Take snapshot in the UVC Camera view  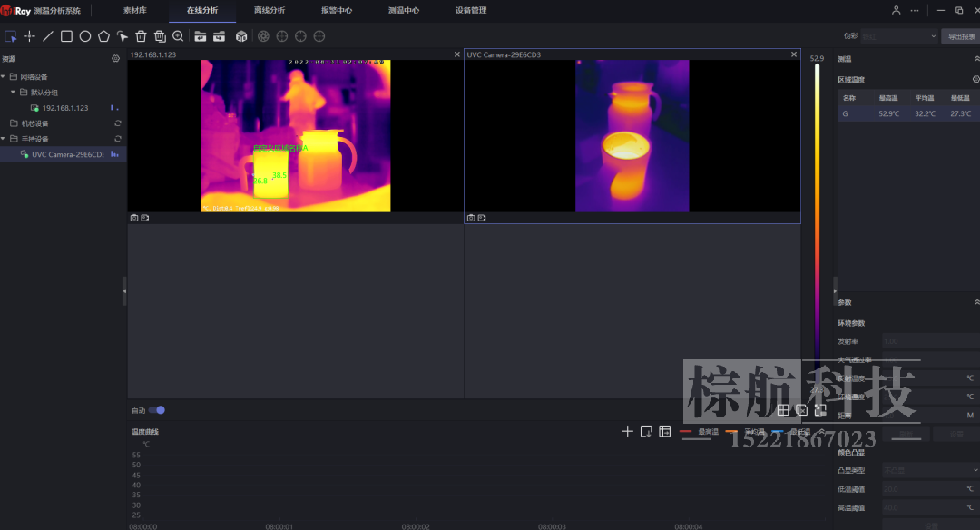tap(471, 218)
